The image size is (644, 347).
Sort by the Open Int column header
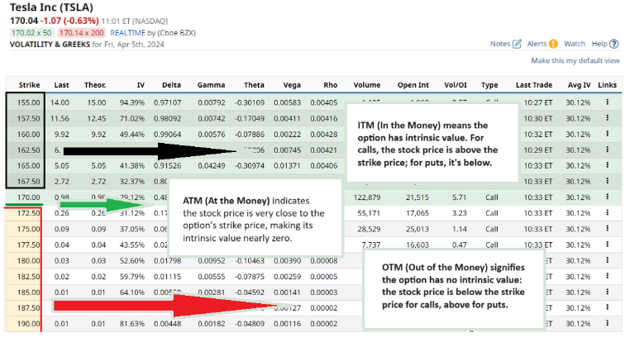(413, 85)
